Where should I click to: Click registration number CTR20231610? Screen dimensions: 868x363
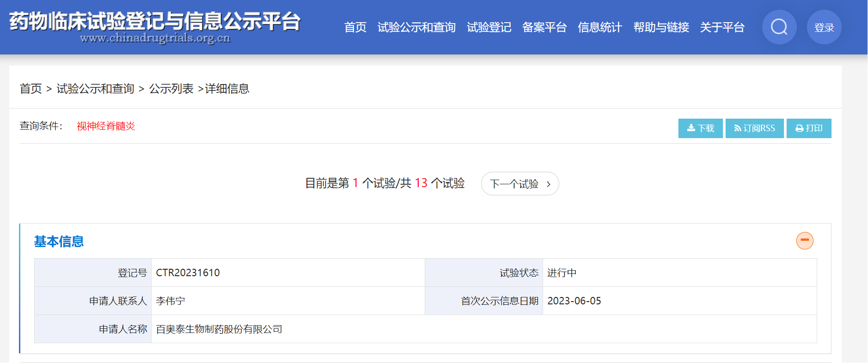point(188,273)
